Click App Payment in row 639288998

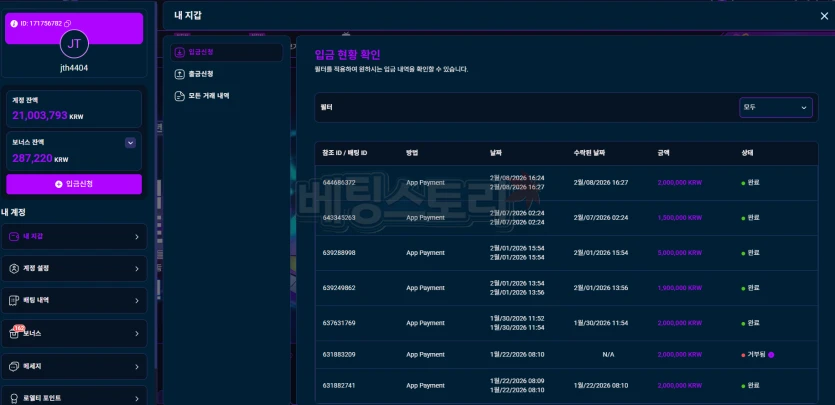point(425,253)
